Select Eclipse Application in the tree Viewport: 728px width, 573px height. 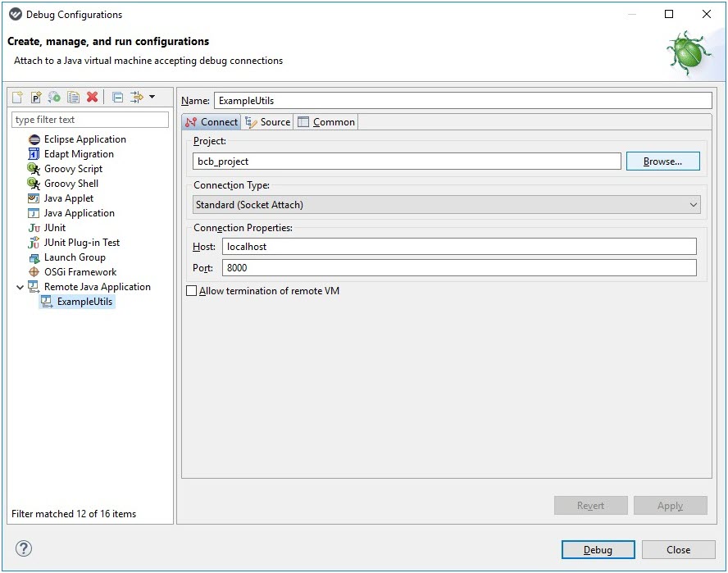[x=85, y=139]
